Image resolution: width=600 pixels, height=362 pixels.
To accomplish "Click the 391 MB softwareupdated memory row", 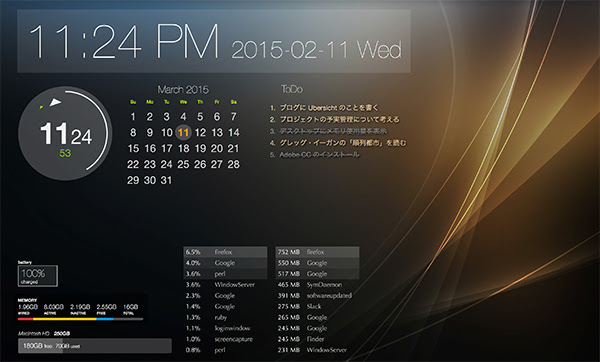I will (317, 295).
